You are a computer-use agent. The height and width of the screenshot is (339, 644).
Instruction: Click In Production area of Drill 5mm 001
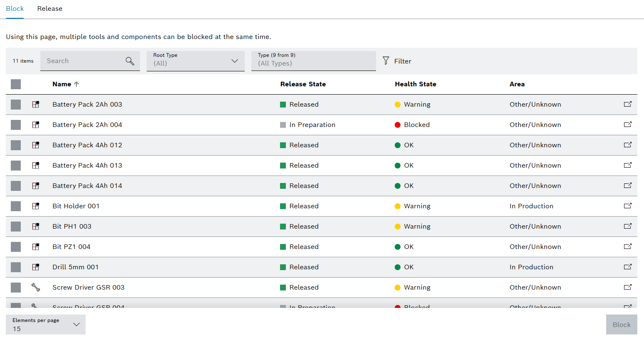tap(531, 267)
